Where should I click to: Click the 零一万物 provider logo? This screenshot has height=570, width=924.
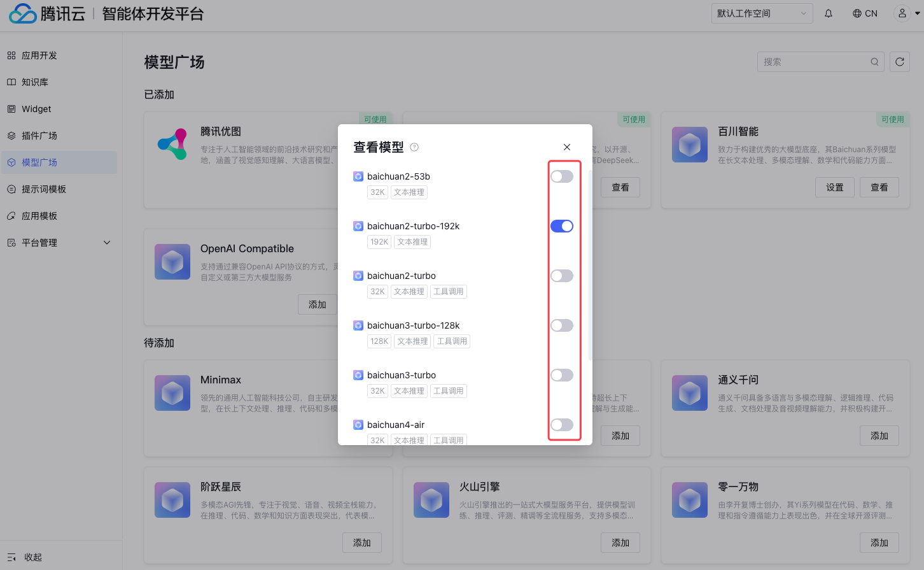pyautogui.click(x=690, y=500)
